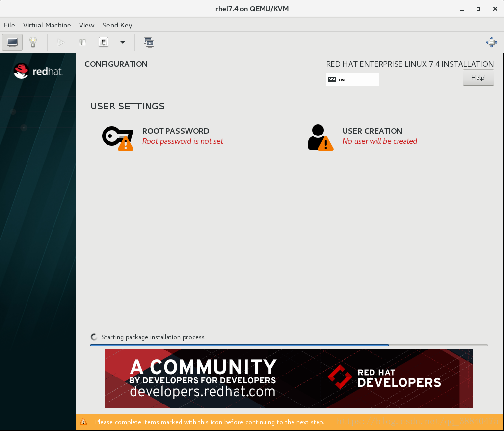
Task: Click the spinner next to installation status
Action: 94,337
